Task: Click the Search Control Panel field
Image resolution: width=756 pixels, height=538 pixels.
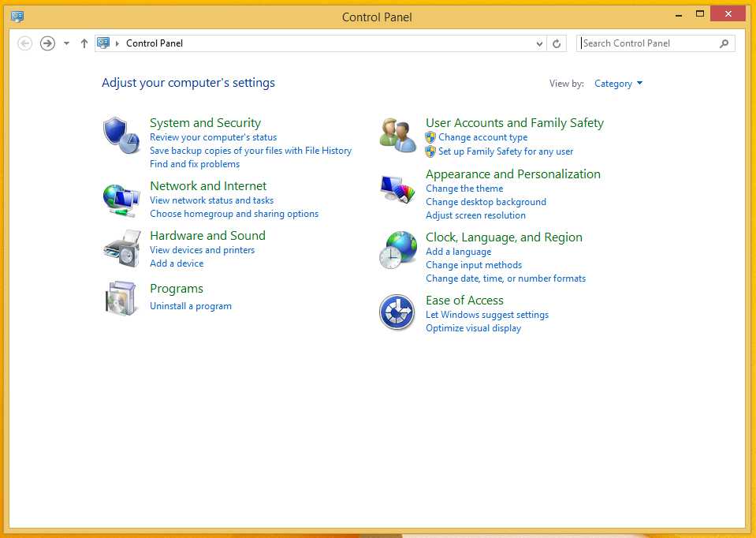Action: 648,43
